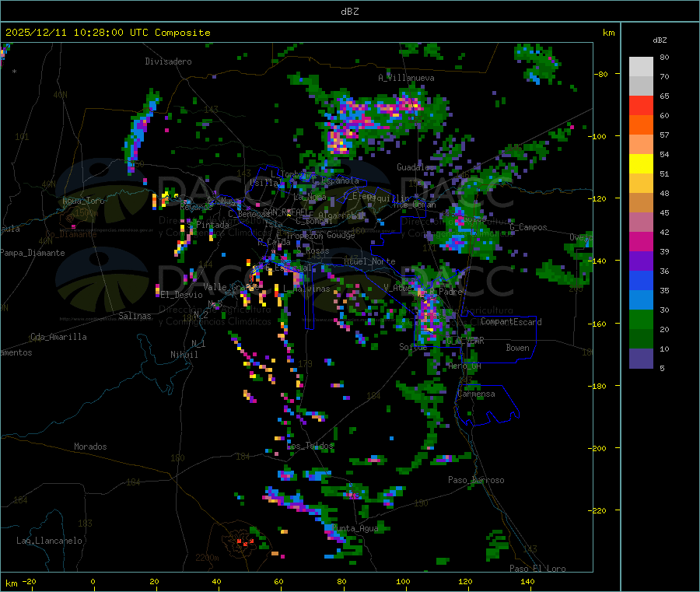
Task: Click the Paso_El_Loro map label
Action: click(537, 569)
